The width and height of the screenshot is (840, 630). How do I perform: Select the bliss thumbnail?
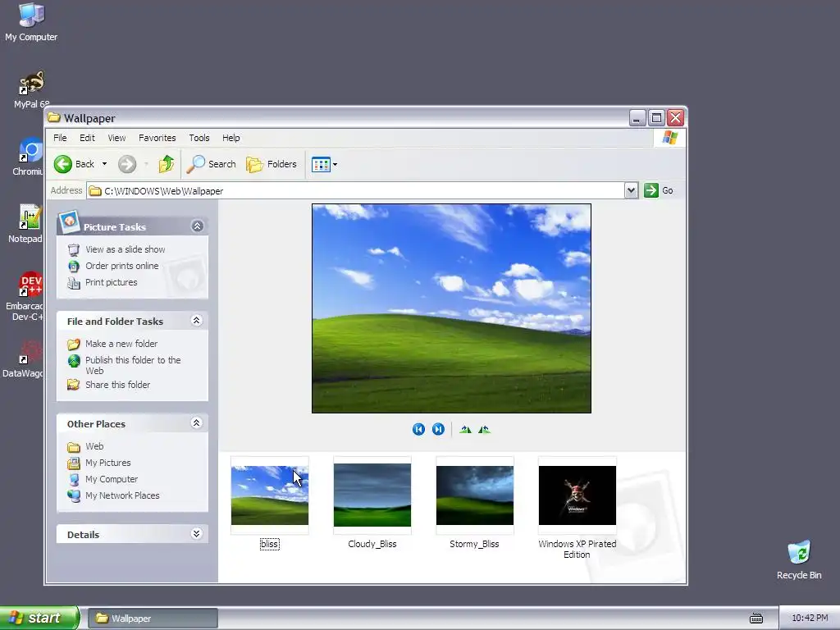[x=270, y=495]
